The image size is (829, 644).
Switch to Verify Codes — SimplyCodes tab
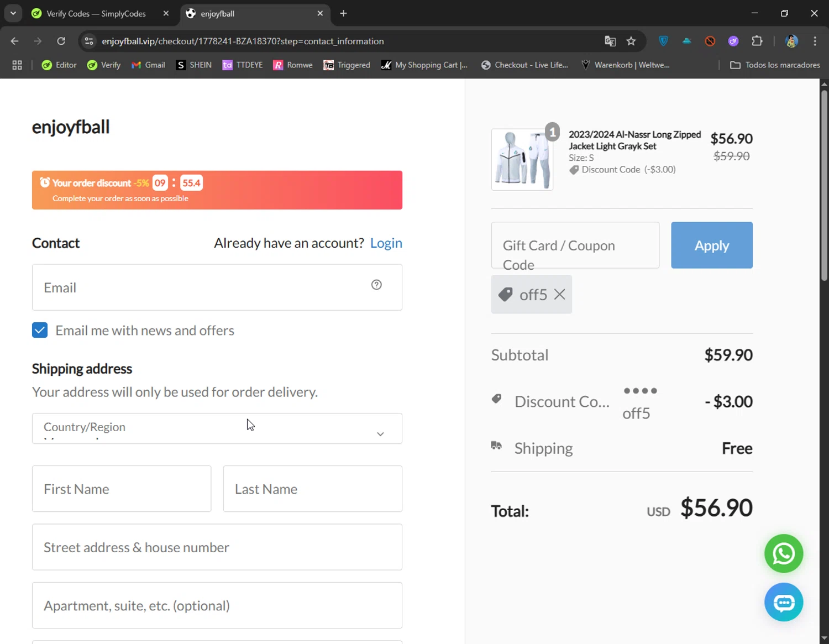click(96, 13)
